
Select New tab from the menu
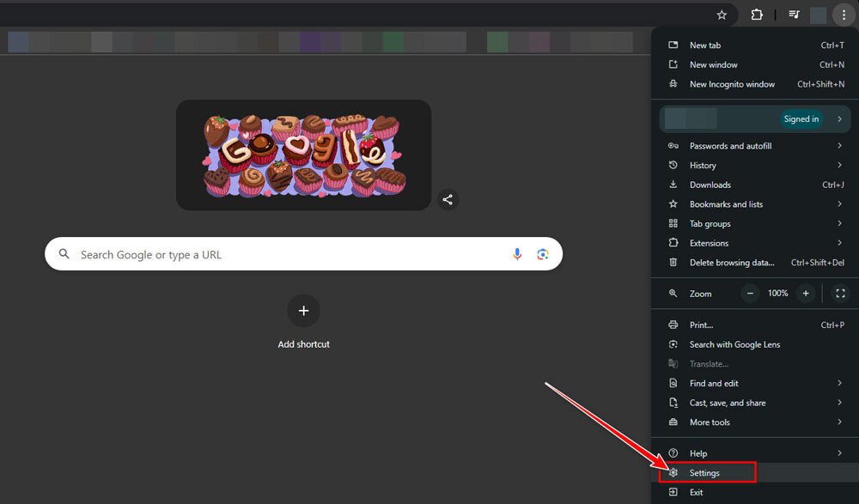(755, 46)
